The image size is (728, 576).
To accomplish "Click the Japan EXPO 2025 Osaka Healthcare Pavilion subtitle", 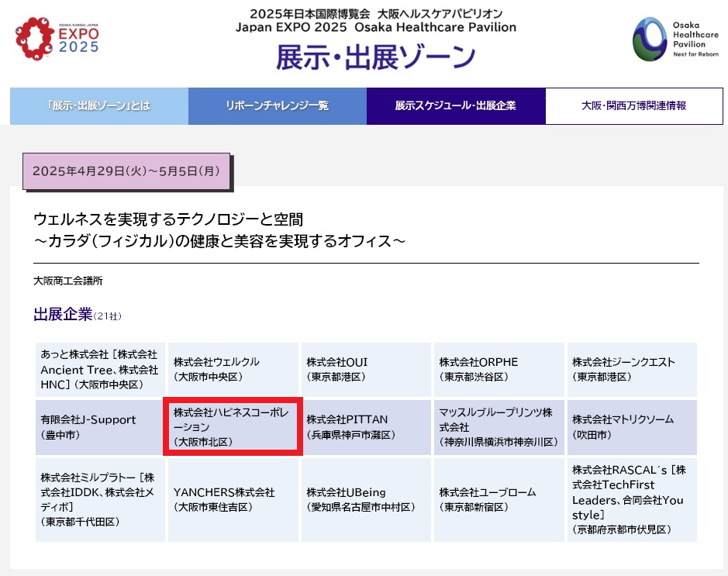I will [376, 27].
